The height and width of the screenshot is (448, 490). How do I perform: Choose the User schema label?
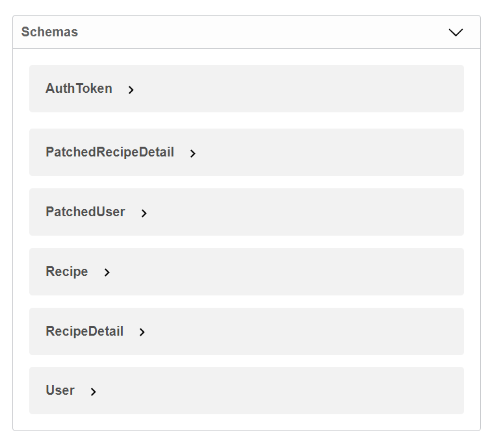point(60,390)
